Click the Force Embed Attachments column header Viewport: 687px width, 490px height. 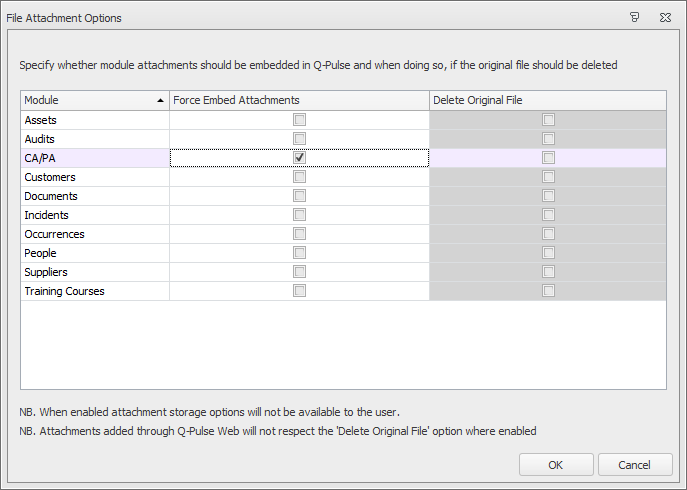pos(299,100)
